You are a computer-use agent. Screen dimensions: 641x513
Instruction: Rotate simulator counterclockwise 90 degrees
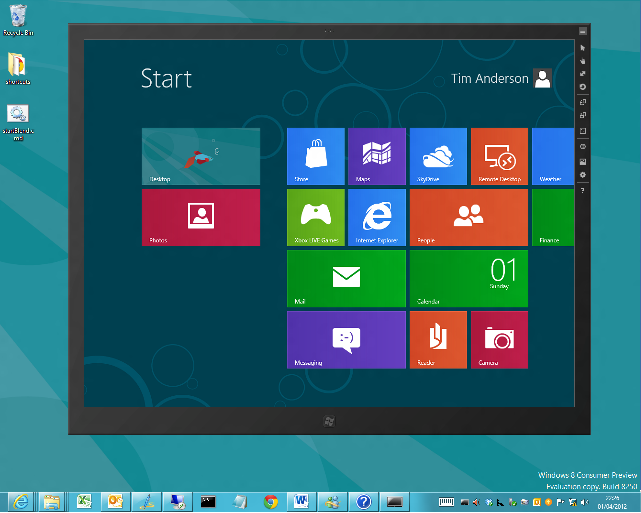(583, 115)
